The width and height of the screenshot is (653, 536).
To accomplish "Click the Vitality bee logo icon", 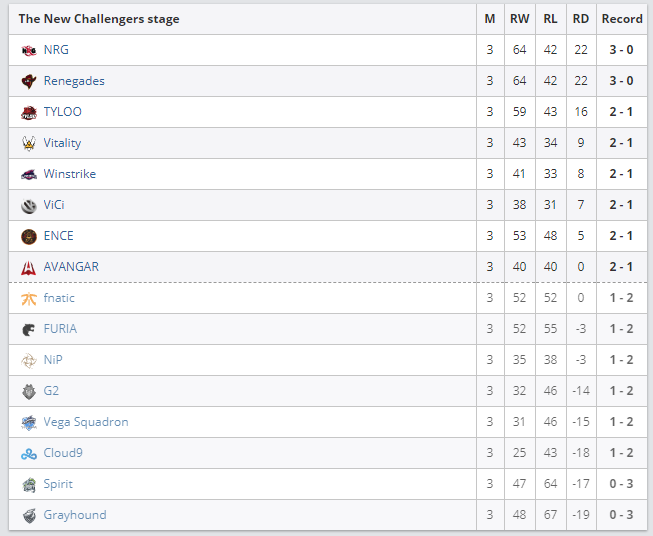I will (29, 143).
